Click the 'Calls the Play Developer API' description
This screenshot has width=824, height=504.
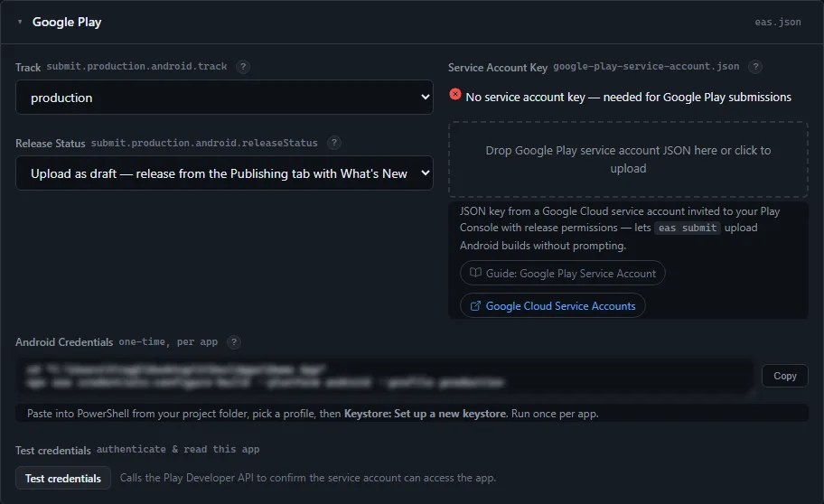point(308,478)
